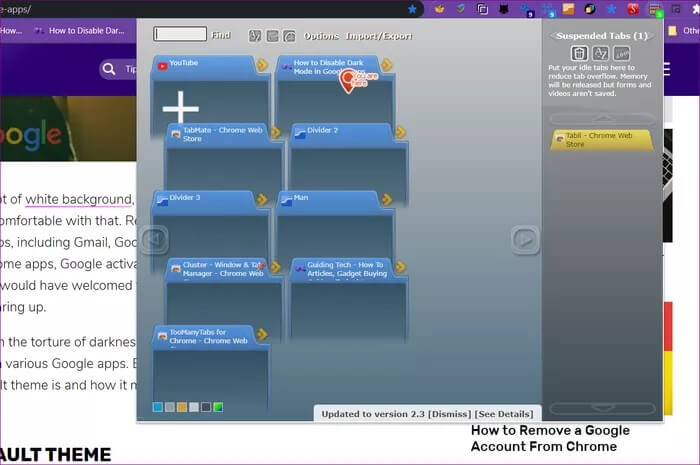This screenshot has width=700, height=465.
Task: Go to previous page of tabs
Action: pos(155,240)
